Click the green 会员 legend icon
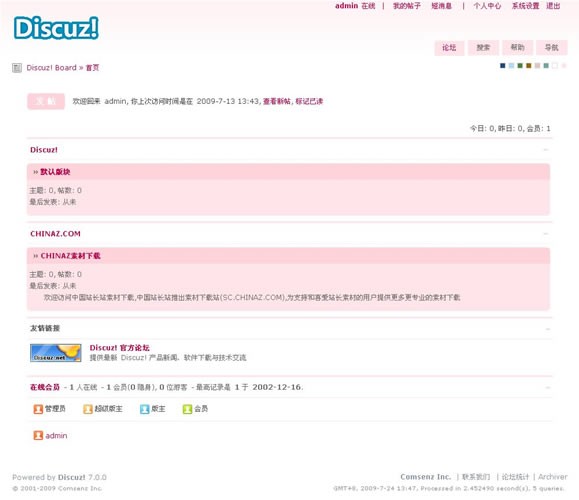 tap(187, 409)
